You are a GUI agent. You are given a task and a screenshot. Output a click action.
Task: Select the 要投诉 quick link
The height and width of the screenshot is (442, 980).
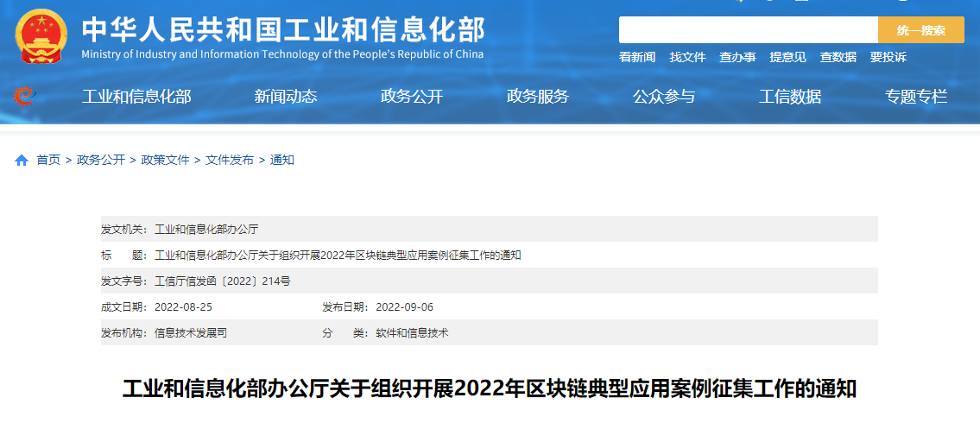[x=888, y=57]
